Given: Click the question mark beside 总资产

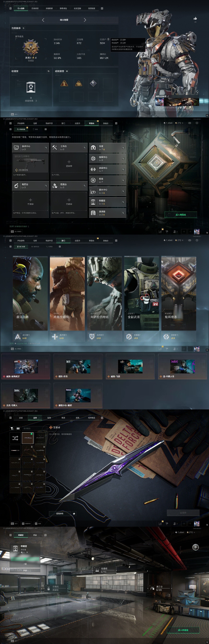Looking at the screenshot, I should click(x=108, y=39).
